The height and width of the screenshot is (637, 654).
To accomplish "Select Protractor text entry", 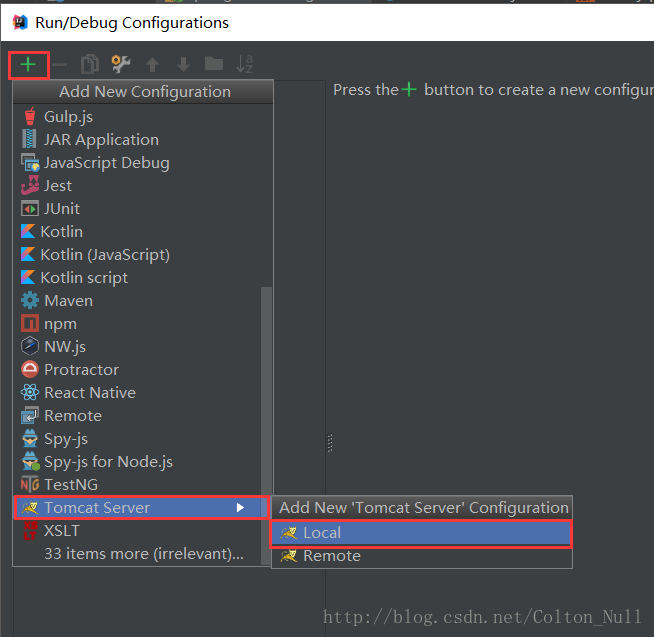I will tap(81, 370).
